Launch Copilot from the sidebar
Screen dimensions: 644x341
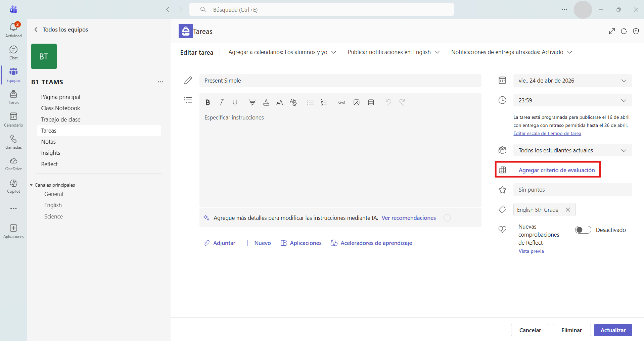tap(13, 186)
